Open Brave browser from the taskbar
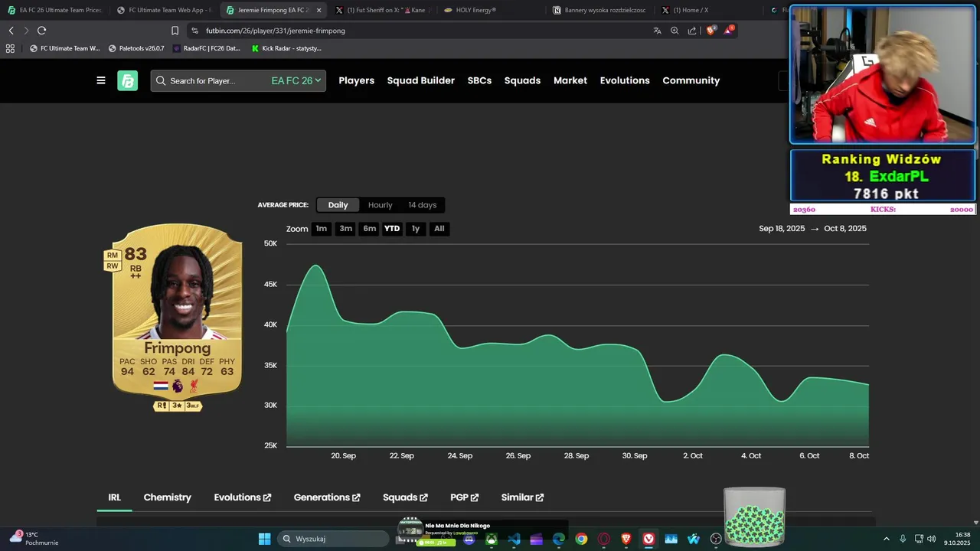 click(x=626, y=539)
